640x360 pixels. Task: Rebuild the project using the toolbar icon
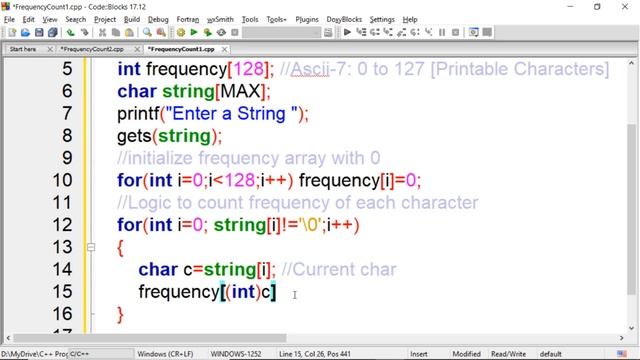point(221,32)
